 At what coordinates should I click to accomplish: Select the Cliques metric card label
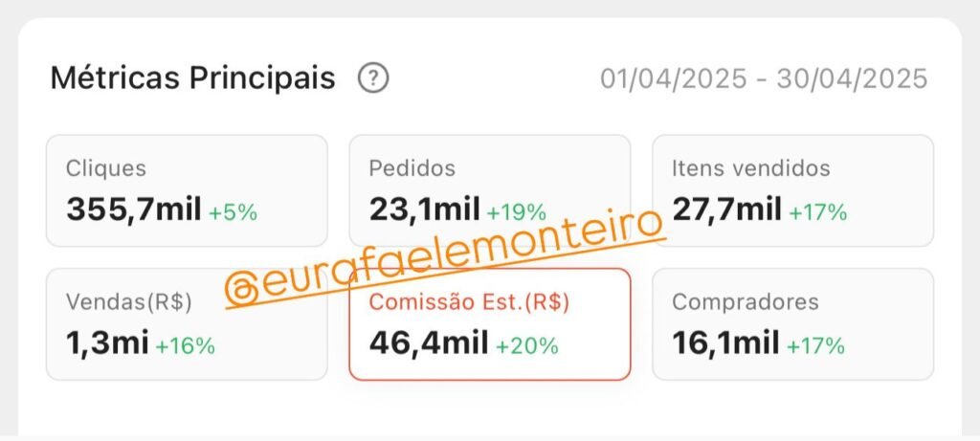(x=106, y=169)
